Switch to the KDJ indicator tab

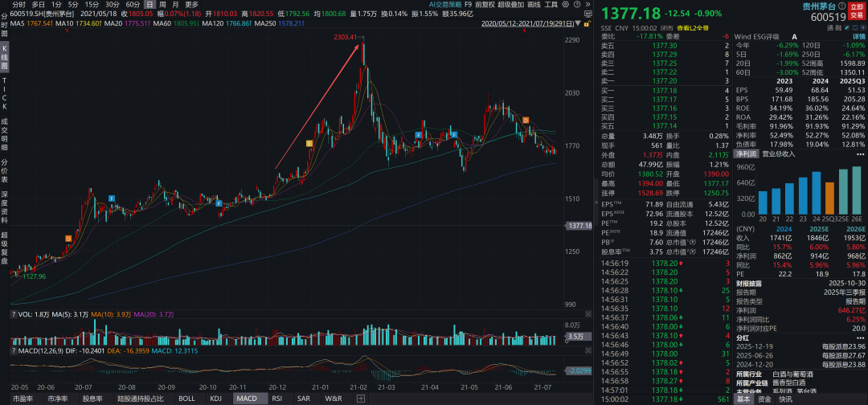tap(216, 399)
